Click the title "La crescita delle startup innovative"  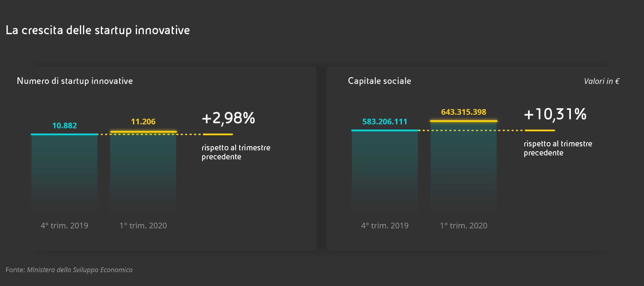click(x=98, y=30)
